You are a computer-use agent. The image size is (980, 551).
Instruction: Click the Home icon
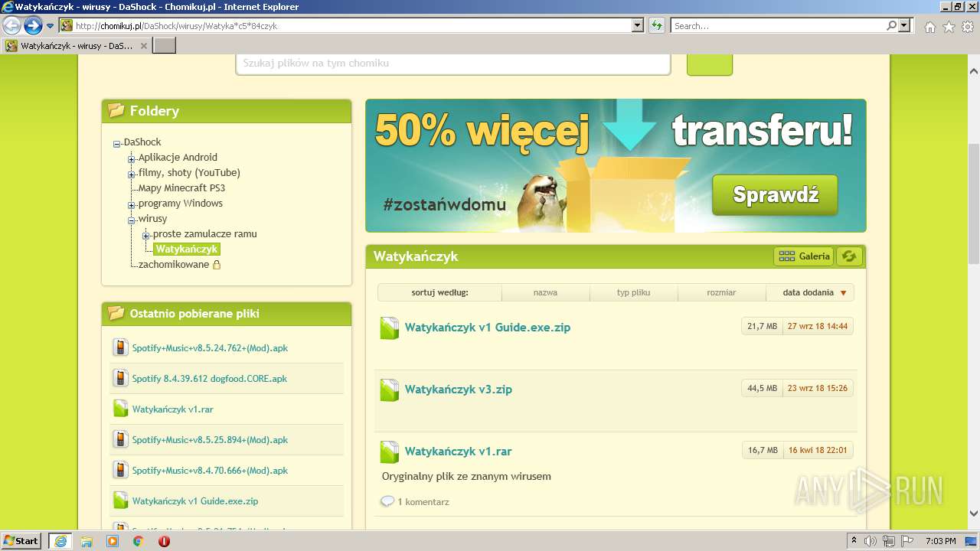929,27
